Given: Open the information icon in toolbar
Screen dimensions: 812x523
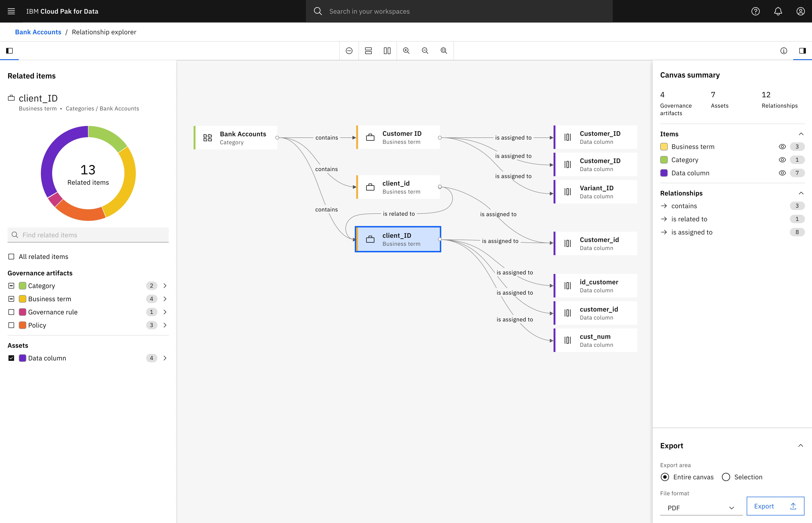Looking at the screenshot, I should (784, 51).
